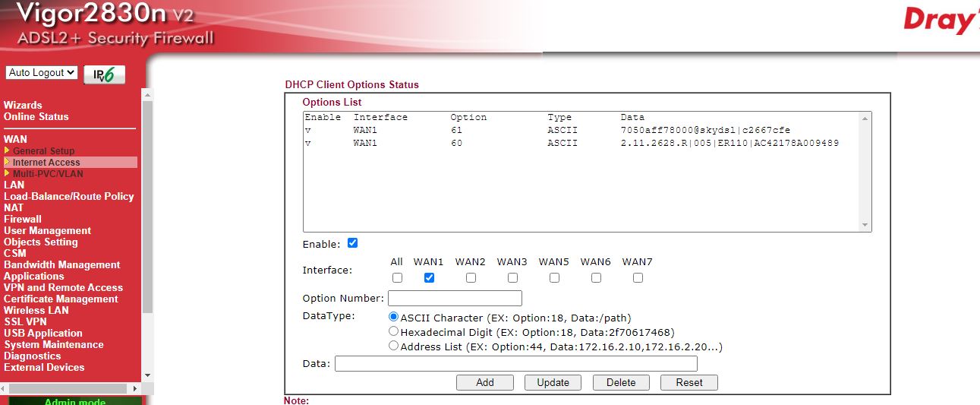
Task: Check the All interfaces checkbox
Action: 397,278
